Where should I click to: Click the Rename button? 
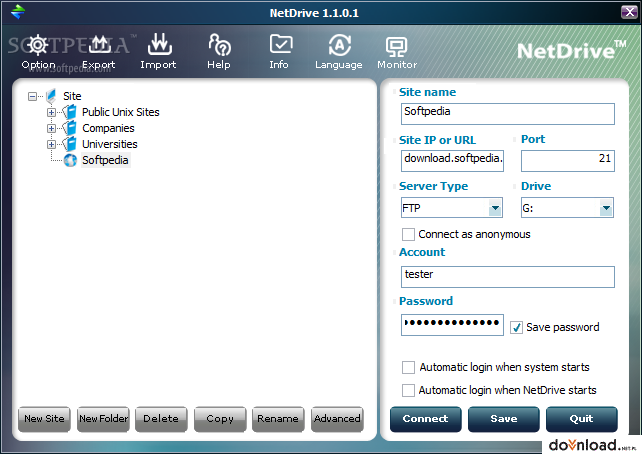[278, 419]
